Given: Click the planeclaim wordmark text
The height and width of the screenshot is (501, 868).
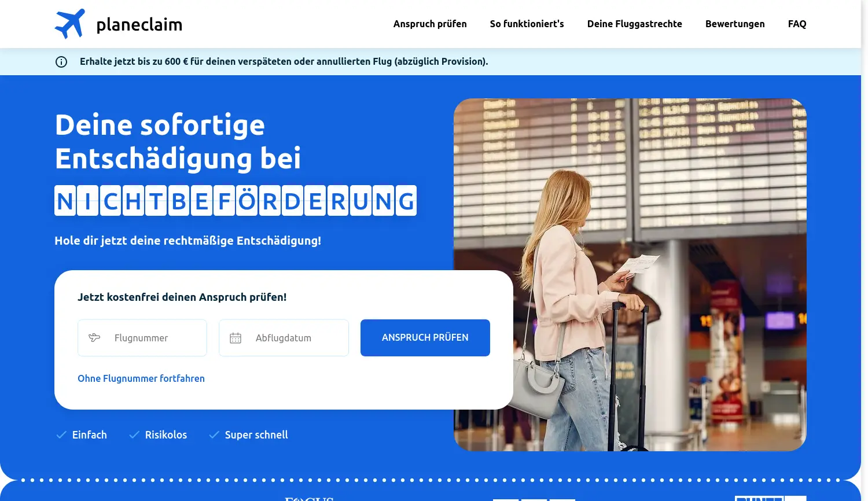Looking at the screenshot, I should 139,24.
